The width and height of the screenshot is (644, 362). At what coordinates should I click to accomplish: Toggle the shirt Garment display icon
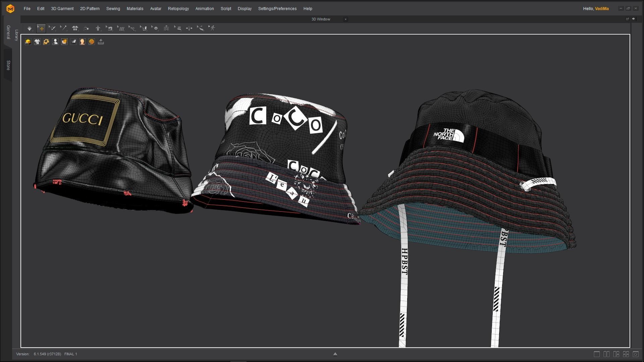click(37, 42)
